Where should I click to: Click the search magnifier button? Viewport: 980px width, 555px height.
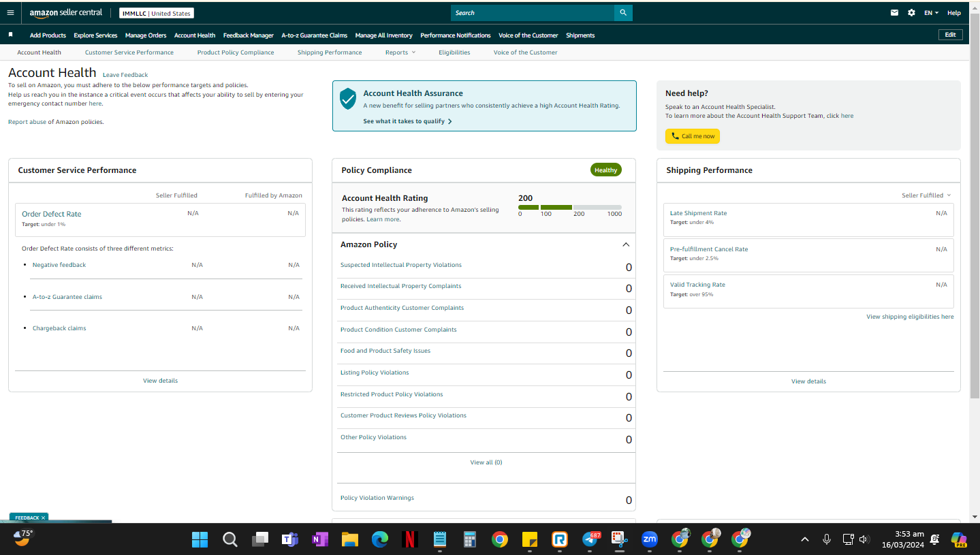[x=623, y=13]
